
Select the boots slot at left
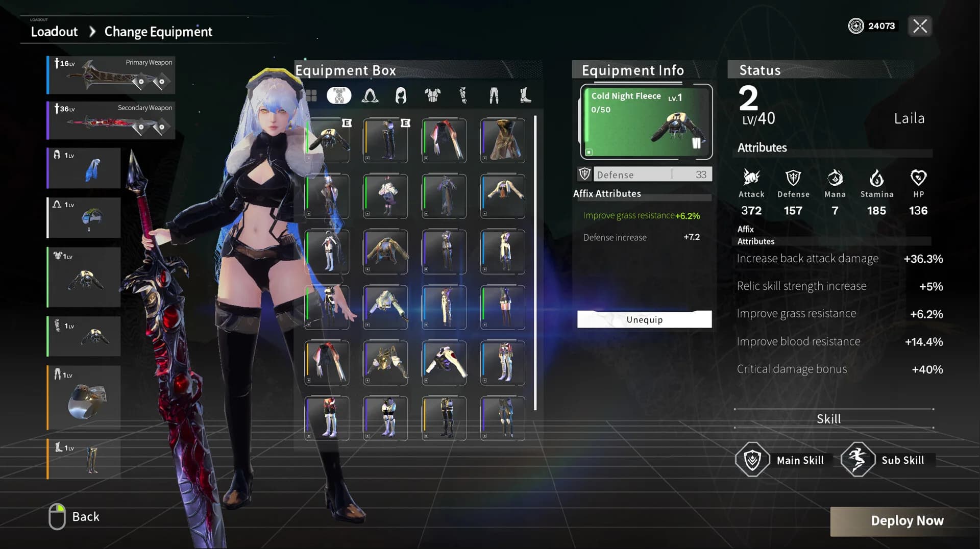84,459
